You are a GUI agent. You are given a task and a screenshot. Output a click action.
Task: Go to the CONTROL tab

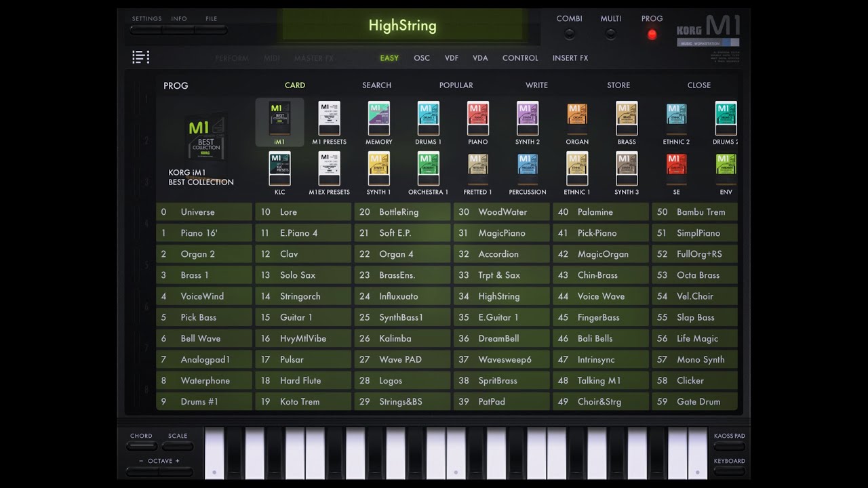pos(520,58)
